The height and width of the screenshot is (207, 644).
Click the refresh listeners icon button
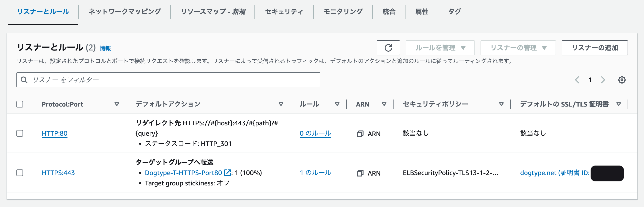tap(388, 48)
